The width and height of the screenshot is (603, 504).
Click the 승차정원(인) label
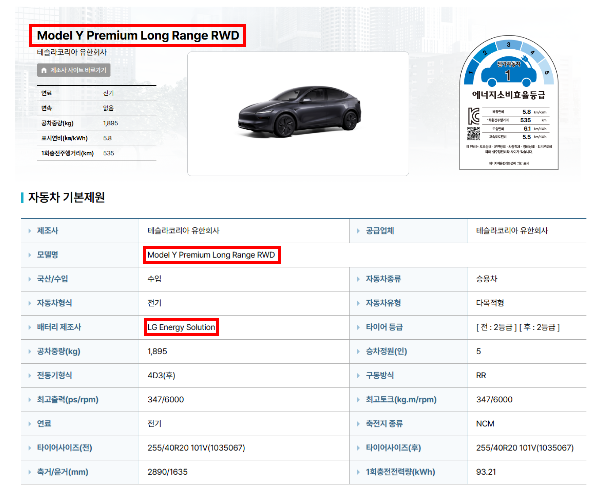pos(386,351)
